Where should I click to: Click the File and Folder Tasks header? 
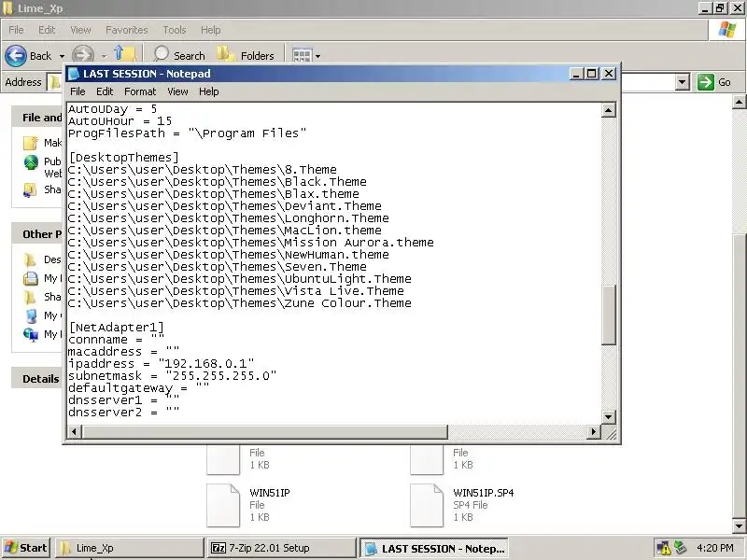click(x=38, y=118)
